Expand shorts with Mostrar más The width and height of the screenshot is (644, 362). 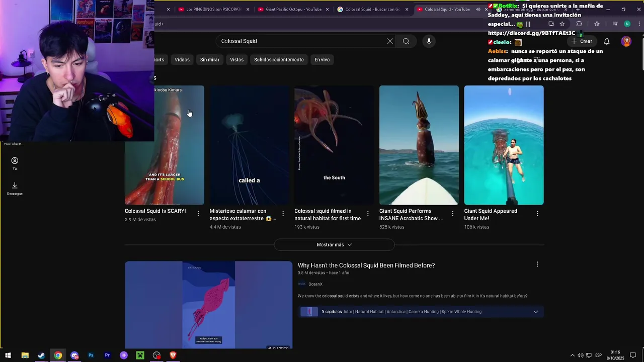[x=334, y=245]
